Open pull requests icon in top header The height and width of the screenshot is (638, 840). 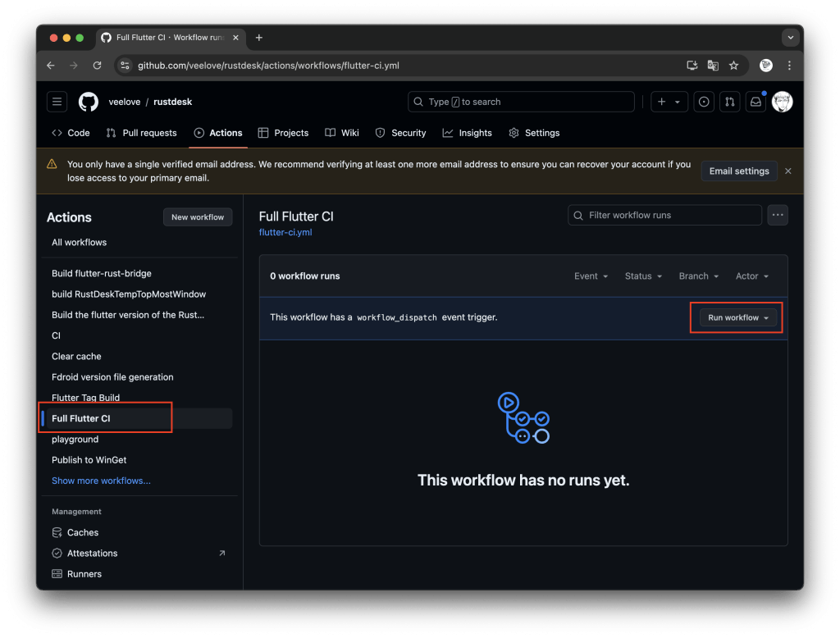pyautogui.click(x=728, y=102)
